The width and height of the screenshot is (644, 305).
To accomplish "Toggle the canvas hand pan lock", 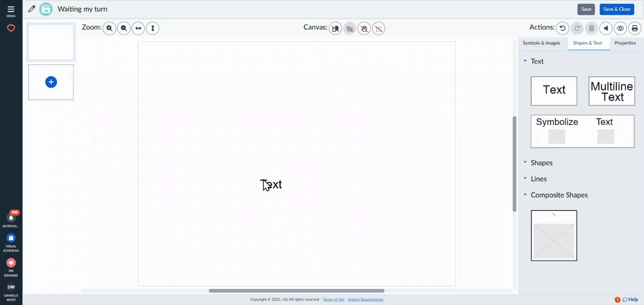I will click(x=364, y=28).
